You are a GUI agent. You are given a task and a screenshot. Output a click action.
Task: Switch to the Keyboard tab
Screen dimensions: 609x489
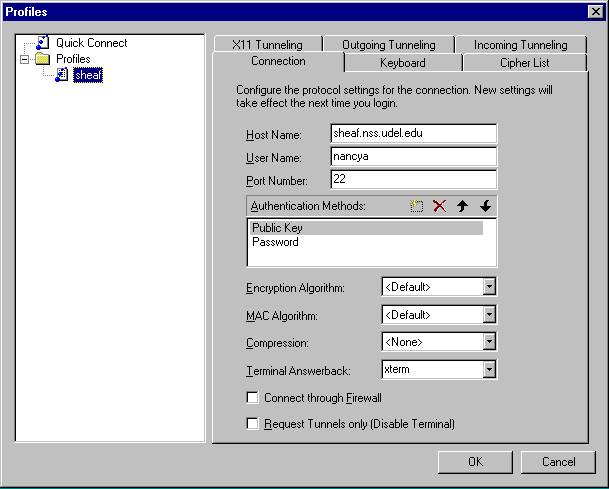point(402,63)
